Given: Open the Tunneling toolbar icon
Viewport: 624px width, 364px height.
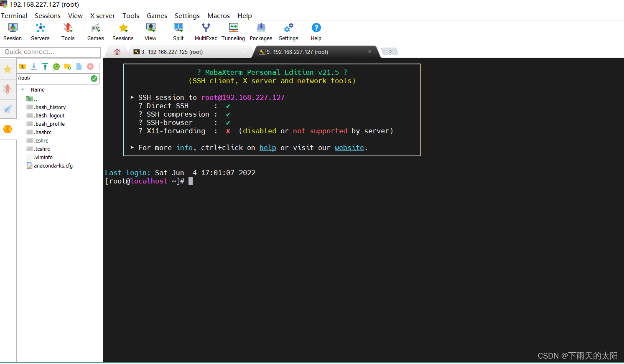Looking at the screenshot, I should point(233,32).
